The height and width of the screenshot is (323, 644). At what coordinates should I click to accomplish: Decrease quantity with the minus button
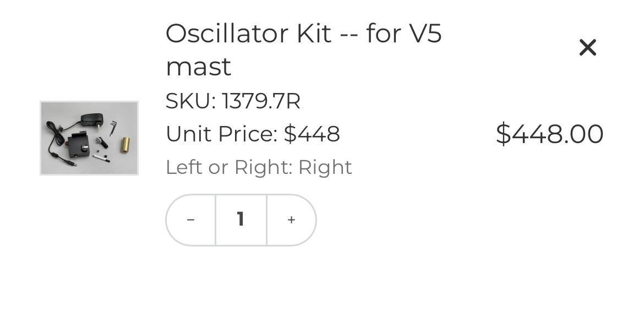click(x=190, y=220)
